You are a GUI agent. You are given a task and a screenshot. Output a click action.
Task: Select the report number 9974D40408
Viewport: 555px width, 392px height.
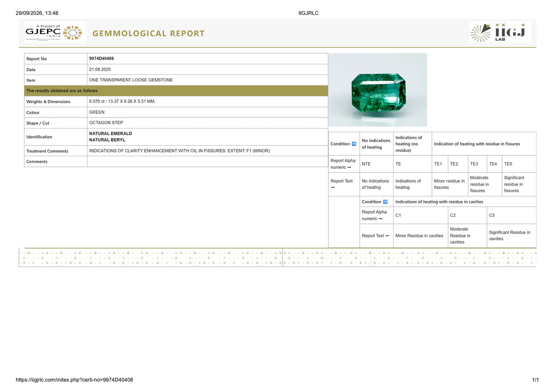101,59
